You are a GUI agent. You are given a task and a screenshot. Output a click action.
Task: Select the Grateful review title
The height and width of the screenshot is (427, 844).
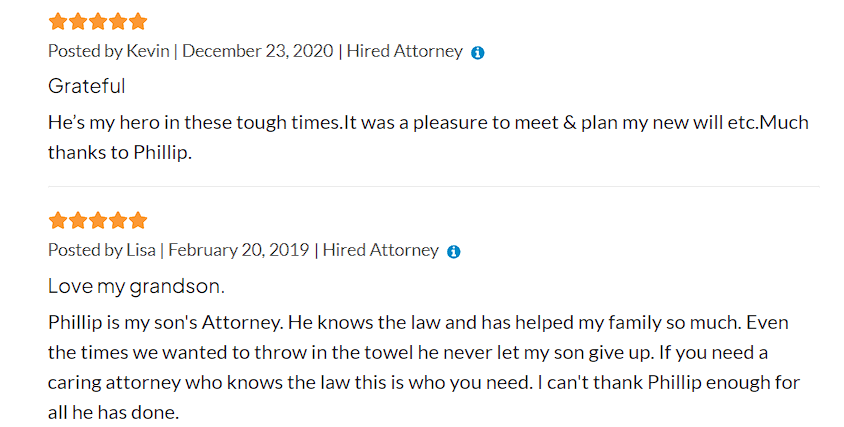point(87,86)
